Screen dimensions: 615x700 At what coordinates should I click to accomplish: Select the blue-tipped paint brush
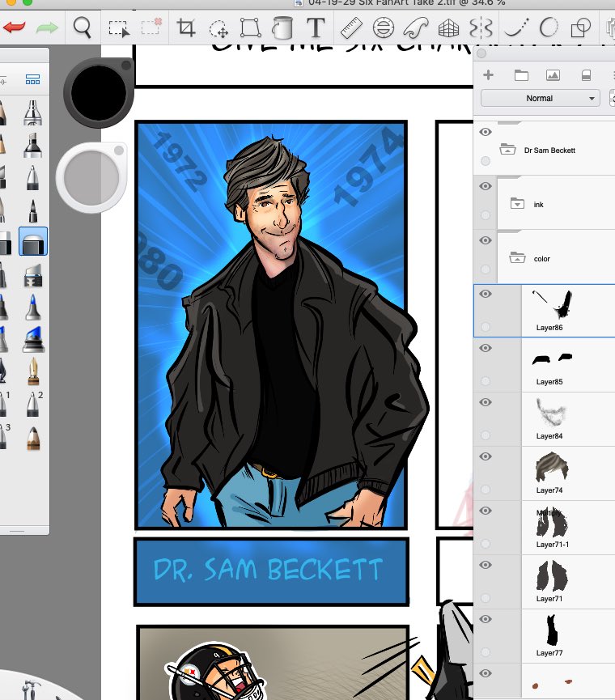[33, 306]
